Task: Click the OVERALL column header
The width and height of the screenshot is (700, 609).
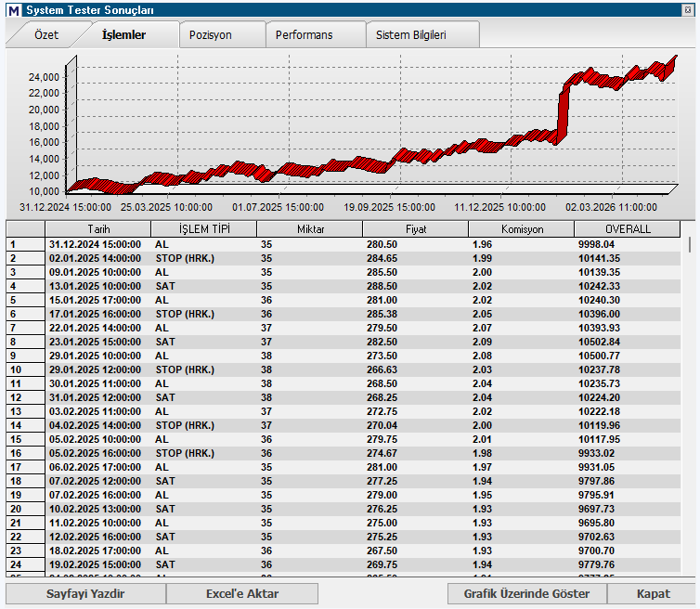Action: click(628, 229)
